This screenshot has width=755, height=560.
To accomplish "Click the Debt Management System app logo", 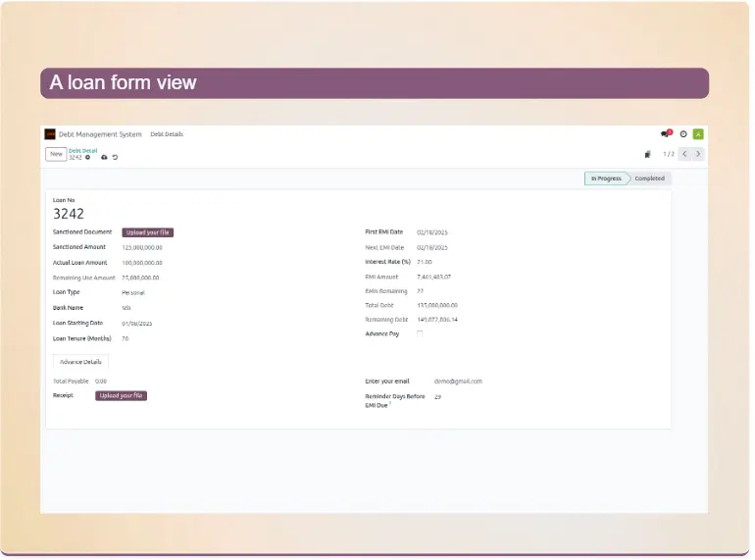I will [50, 134].
